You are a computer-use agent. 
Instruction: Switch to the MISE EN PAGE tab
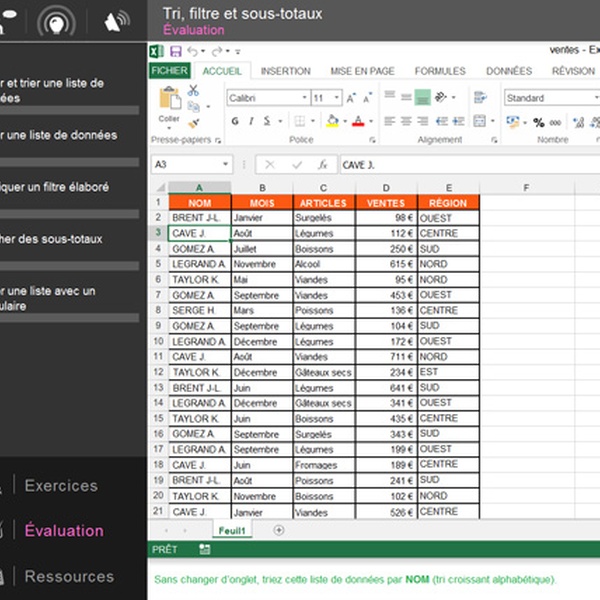[x=362, y=71]
